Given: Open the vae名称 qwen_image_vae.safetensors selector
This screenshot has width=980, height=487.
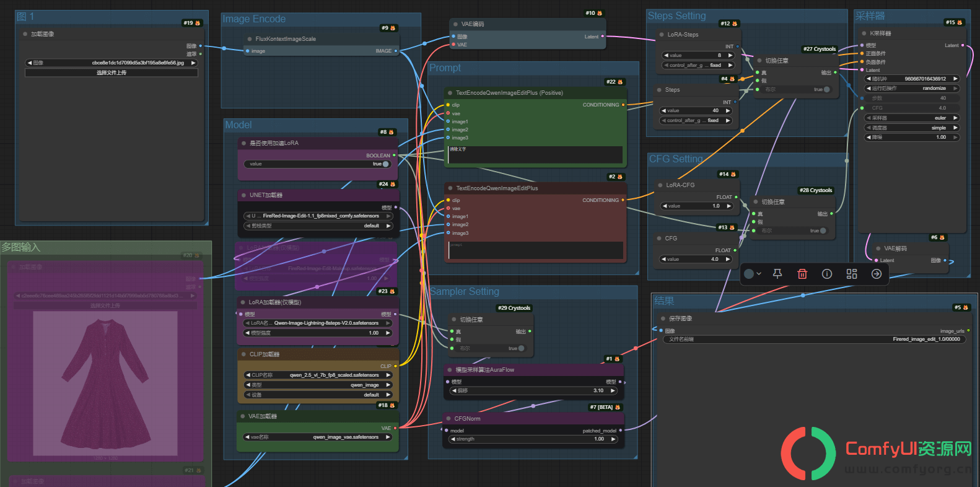Looking at the screenshot, I should [x=318, y=437].
